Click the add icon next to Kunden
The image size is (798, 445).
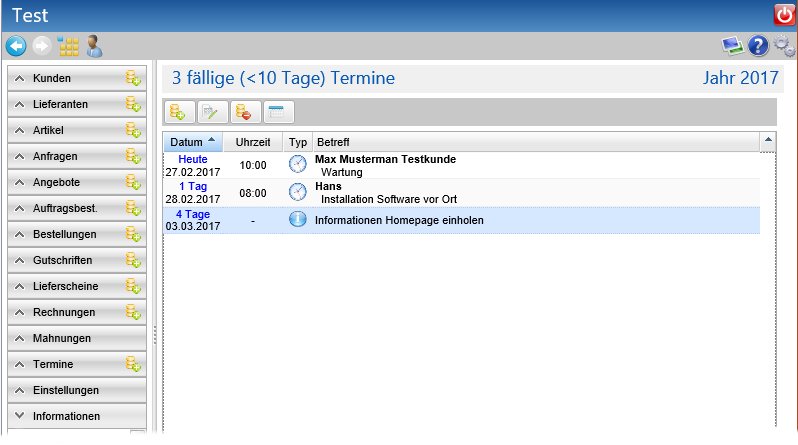tap(133, 78)
